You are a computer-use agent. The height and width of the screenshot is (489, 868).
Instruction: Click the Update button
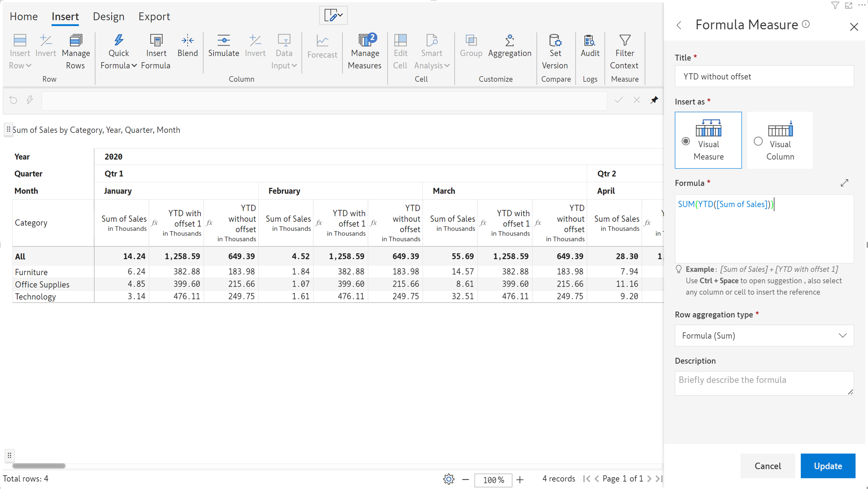click(x=828, y=466)
